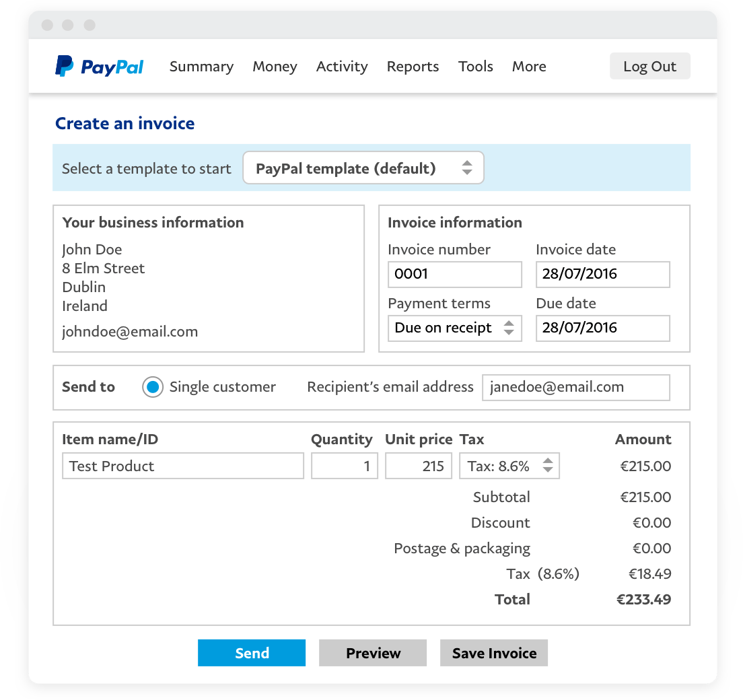Click the Invoice date field
Viewport: 743px width, 700px height.
602,275
